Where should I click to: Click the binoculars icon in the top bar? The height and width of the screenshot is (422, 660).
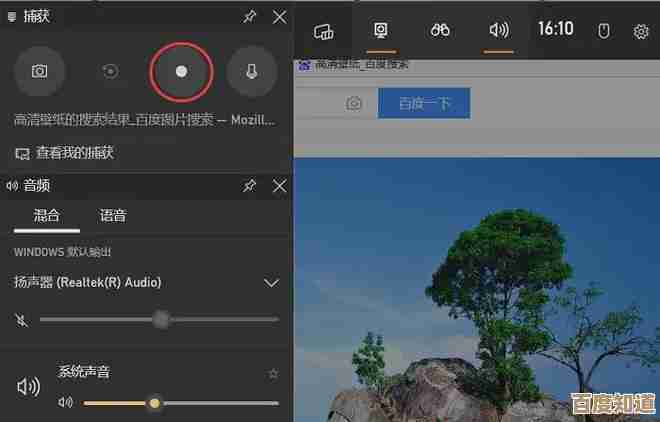coord(440,30)
